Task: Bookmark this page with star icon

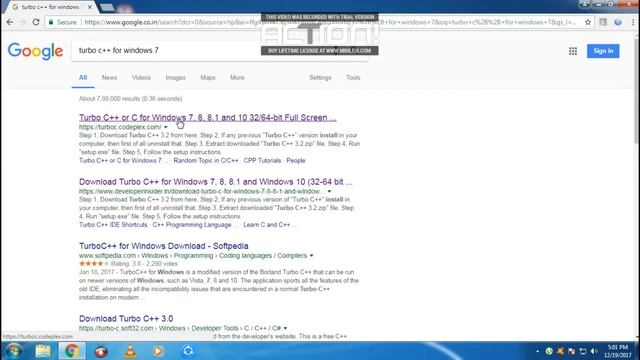Action: click(588, 22)
